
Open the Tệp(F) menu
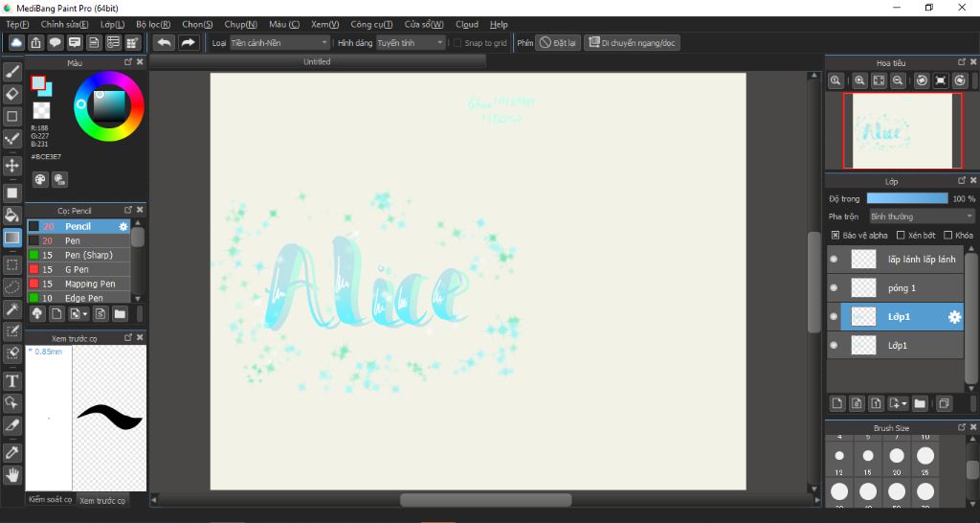[x=17, y=24]
